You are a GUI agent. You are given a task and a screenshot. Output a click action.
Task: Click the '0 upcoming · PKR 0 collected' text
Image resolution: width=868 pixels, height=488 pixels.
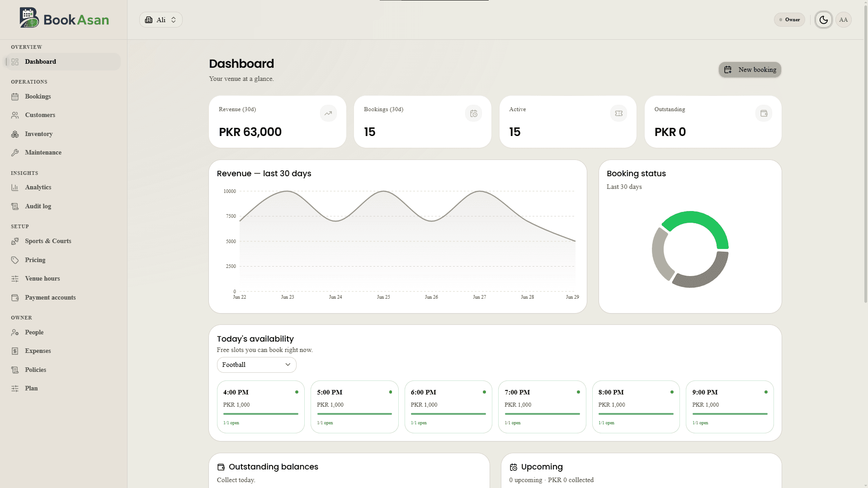pos(551,480)
